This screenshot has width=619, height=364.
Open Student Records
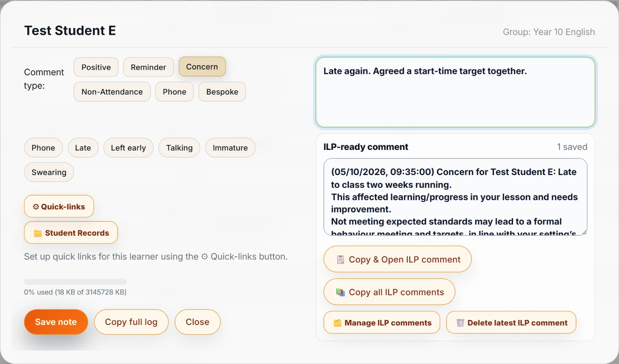coord(71,233)
